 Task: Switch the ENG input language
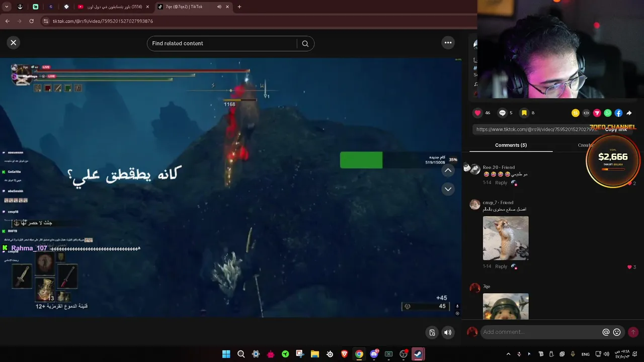coord(586,354)
